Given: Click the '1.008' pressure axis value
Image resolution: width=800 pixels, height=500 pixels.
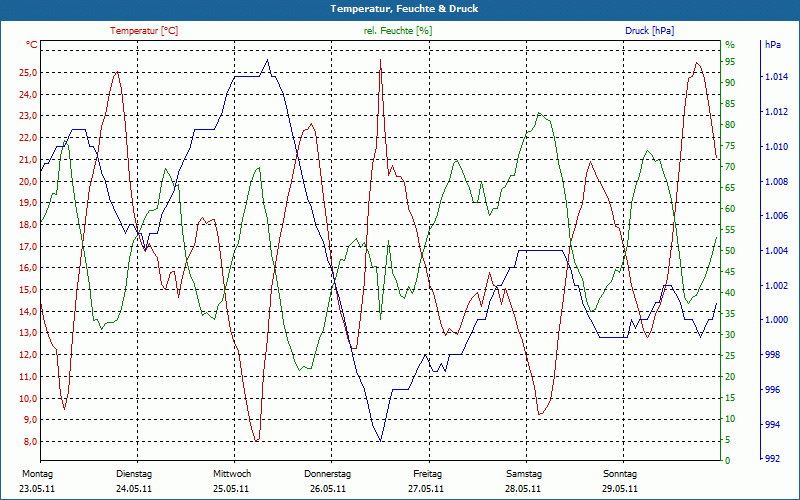Looking at the screenshot, I should pyautogui.click(x=777, y=182).
